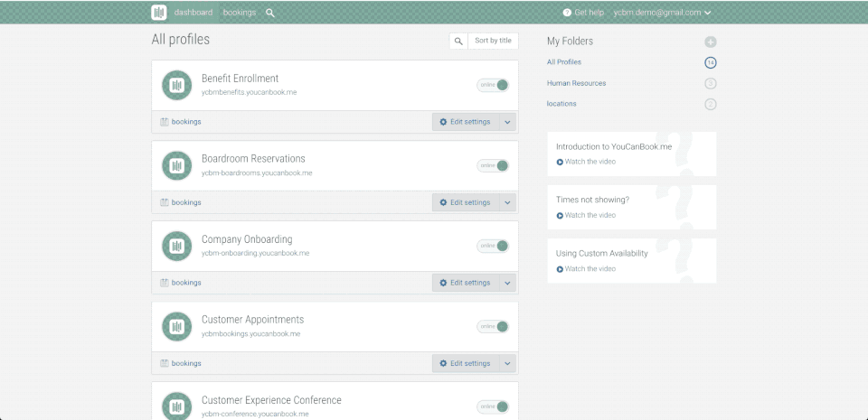Click the Boardroom Reservations profile avatar icon
868x420 pixels.
176,165
